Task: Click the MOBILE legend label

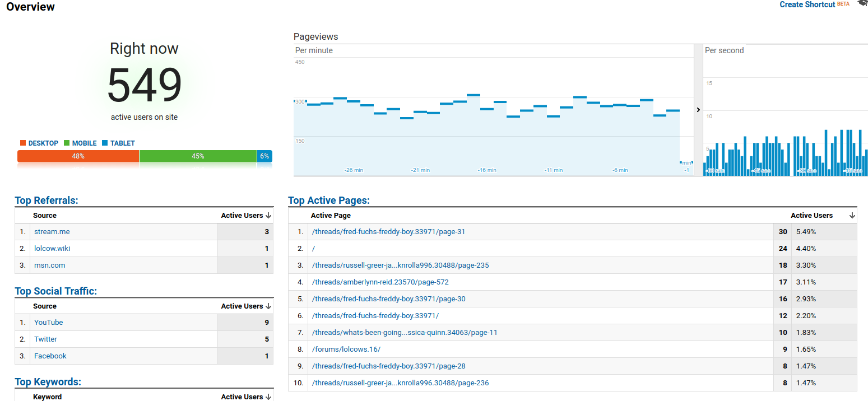Action: click(84, 143)
